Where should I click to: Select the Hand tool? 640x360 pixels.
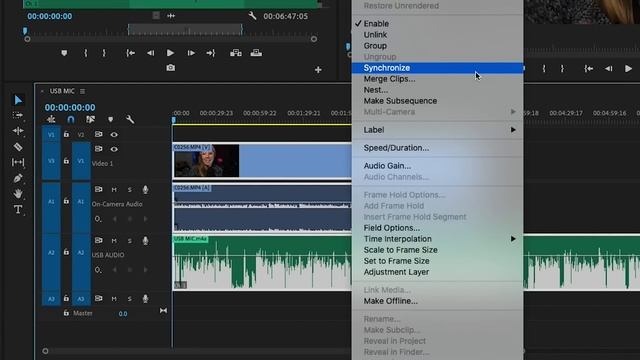(x=18, y=194)
